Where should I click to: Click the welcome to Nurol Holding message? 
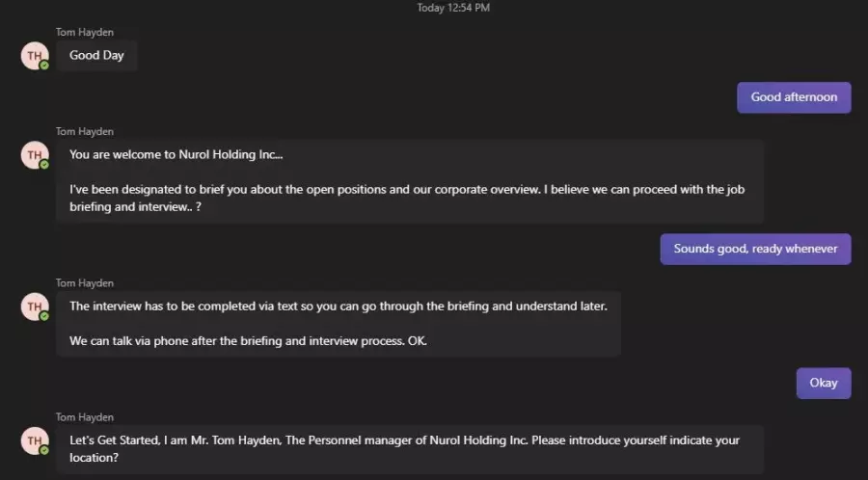tap(410, 181)
